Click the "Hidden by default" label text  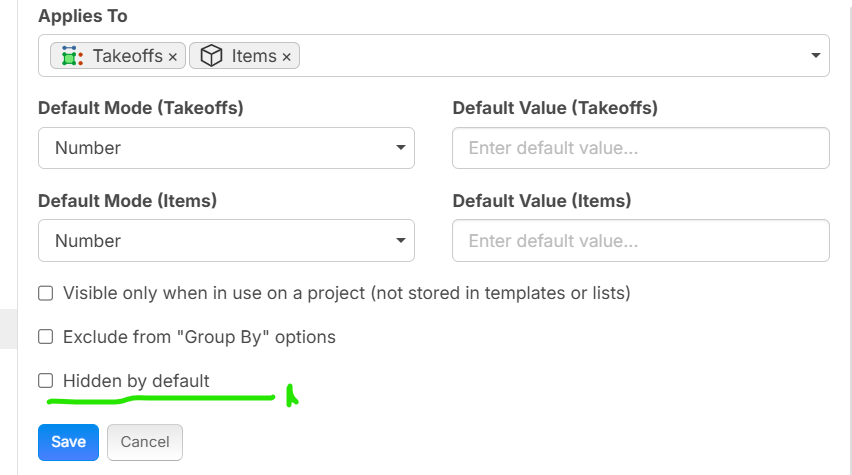(136, 381)
